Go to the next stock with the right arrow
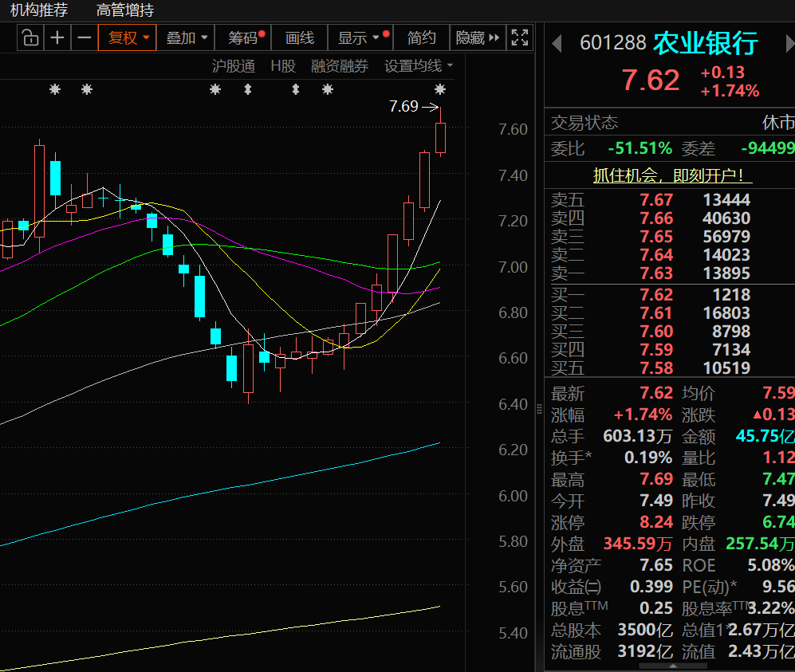Viewport: 795px width, 672px height. [x=782, y=43]
